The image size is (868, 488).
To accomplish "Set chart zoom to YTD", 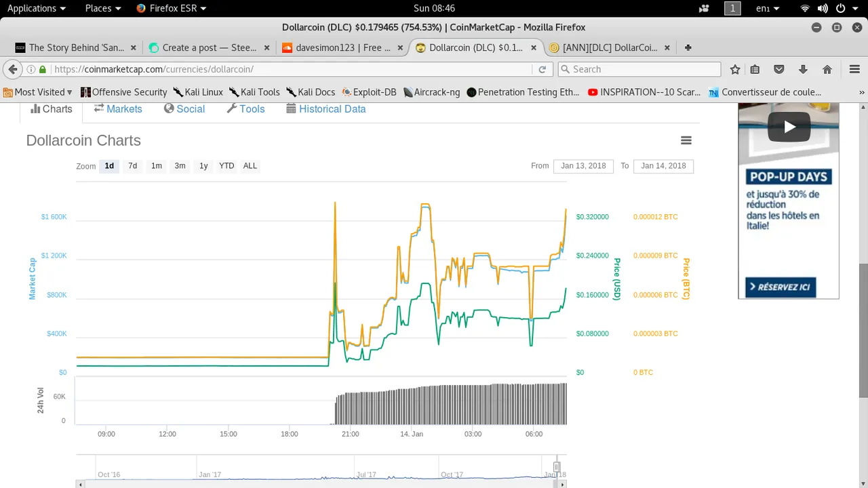I will (226, 166).
